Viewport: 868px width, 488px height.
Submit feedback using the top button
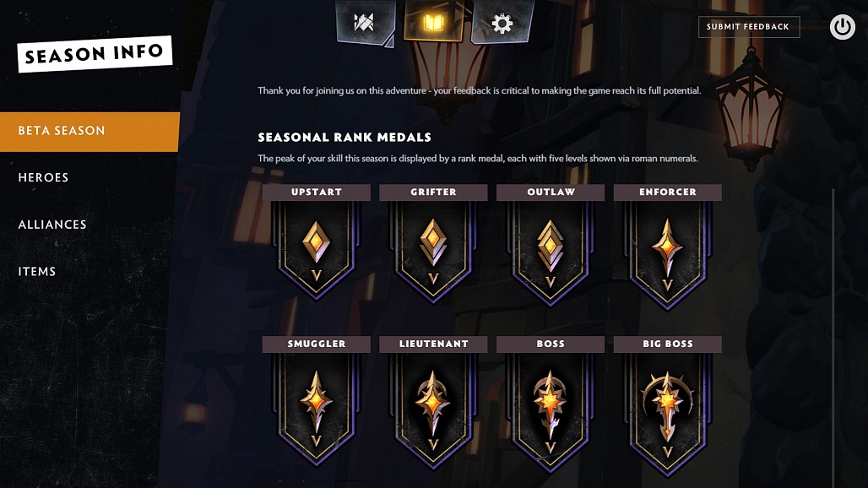point(749,26)
